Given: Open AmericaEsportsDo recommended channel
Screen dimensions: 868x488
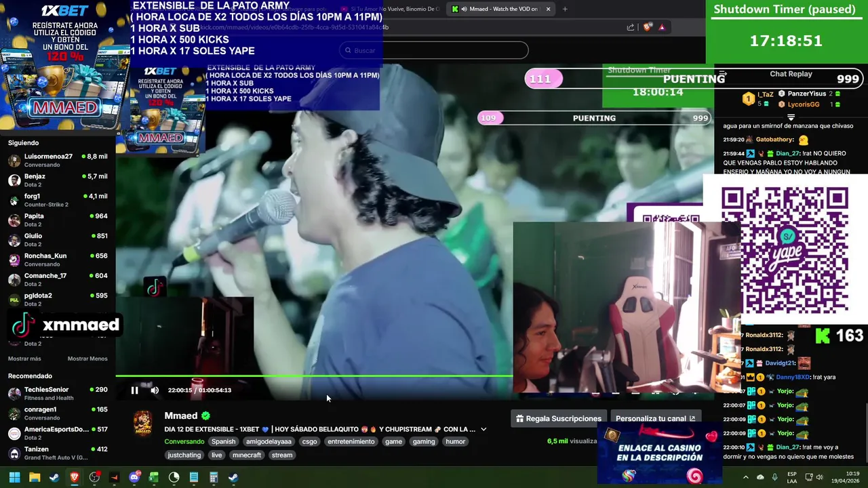Looking at the screenshot, I should point(58,433).
